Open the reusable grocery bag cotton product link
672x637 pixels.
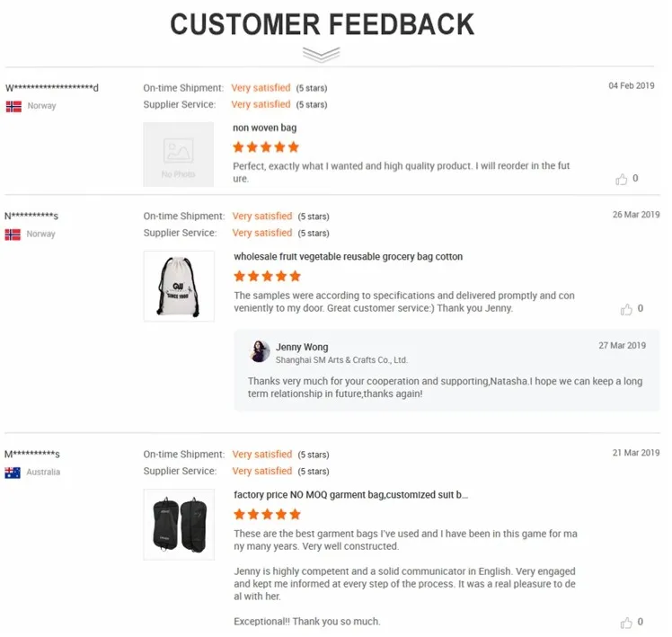pos(348,257)
